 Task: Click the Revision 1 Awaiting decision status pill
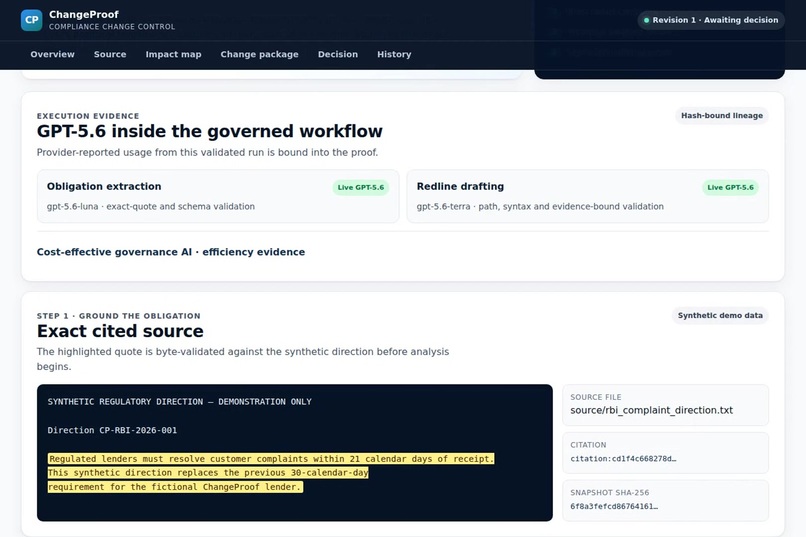pos(711,20)
